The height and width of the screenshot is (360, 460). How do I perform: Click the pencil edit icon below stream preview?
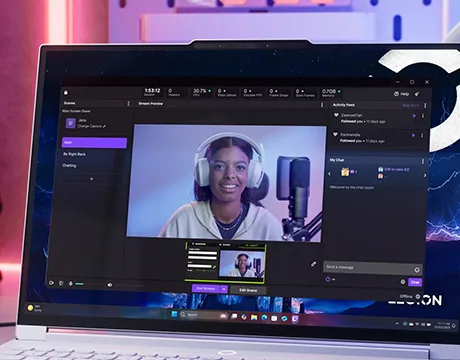click(313, 264)
